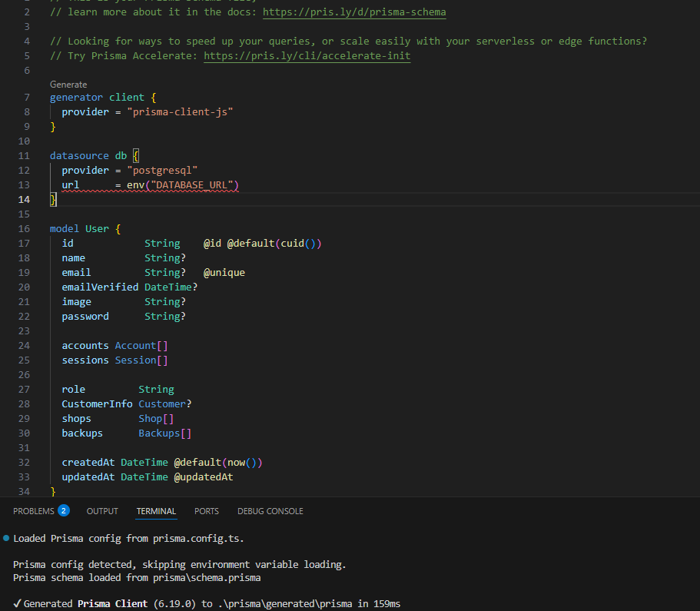Click the 'User' model name

97,229
